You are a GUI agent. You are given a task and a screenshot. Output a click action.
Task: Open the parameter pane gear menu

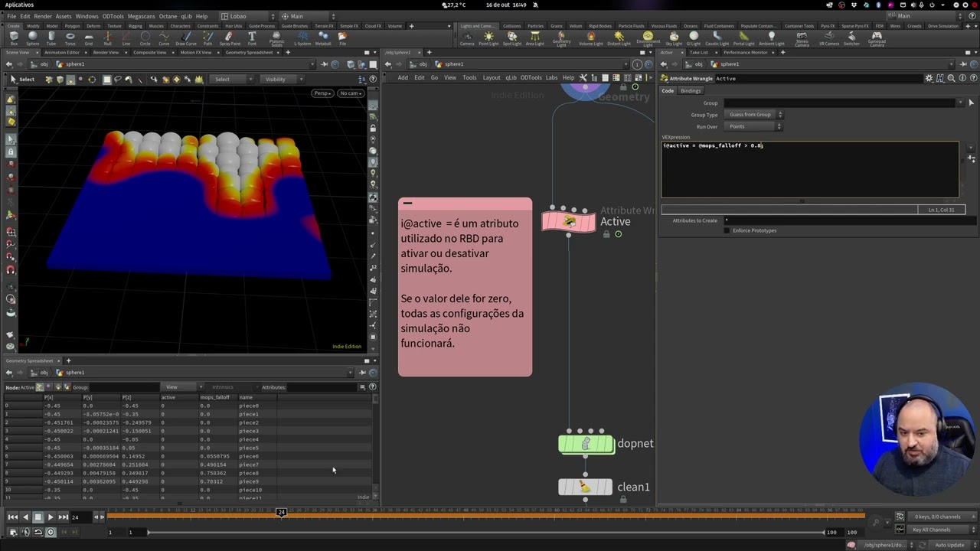point(929,78)
